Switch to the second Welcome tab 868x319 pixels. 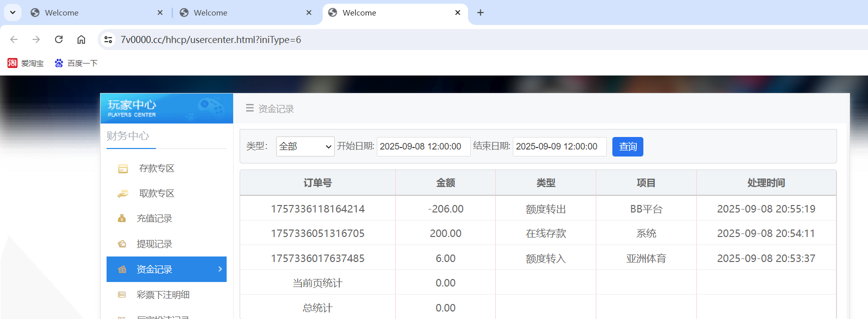tap(244, 12)
